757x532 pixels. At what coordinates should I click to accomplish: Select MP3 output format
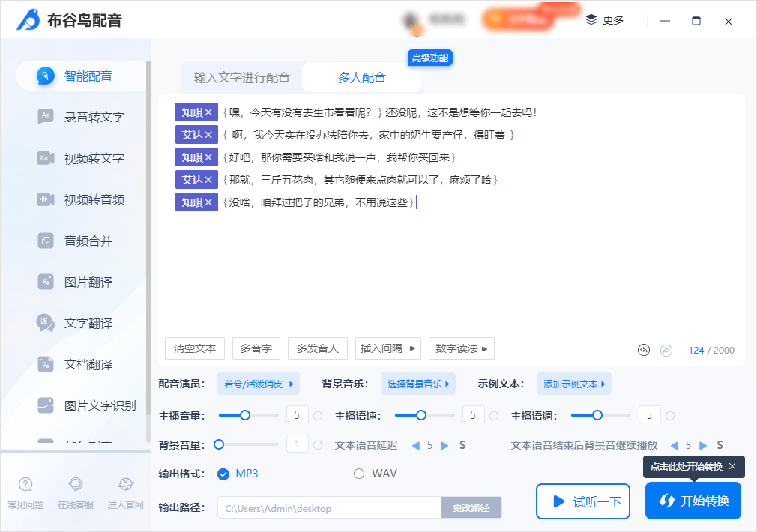pos(223,474)
